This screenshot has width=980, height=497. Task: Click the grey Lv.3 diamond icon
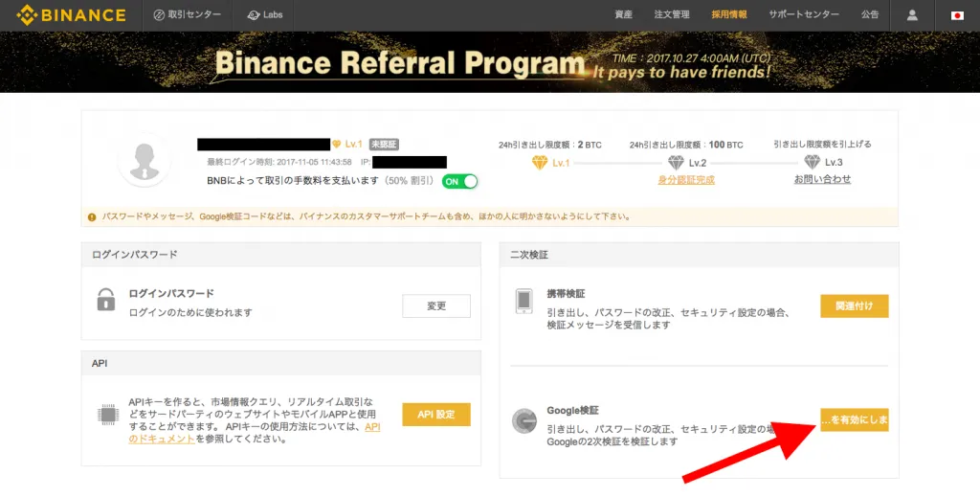812,162
